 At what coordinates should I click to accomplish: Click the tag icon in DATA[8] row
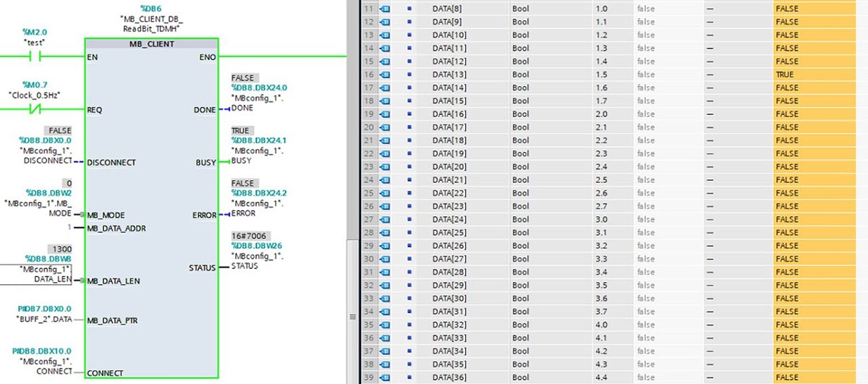[385, 8]
